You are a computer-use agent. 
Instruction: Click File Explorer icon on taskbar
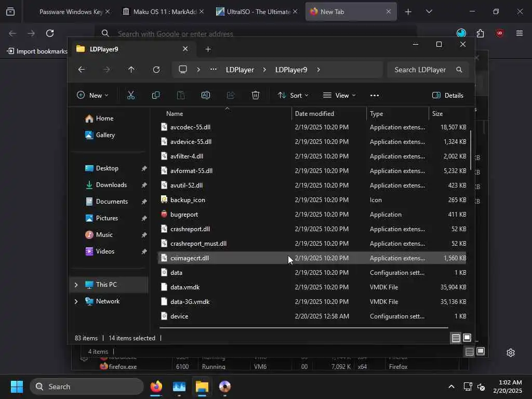(202, 387)
